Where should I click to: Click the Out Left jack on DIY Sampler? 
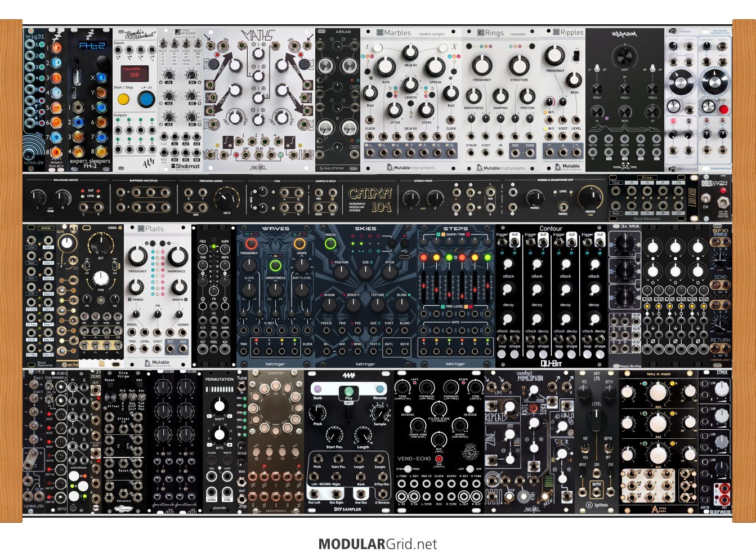coord(315,493)
